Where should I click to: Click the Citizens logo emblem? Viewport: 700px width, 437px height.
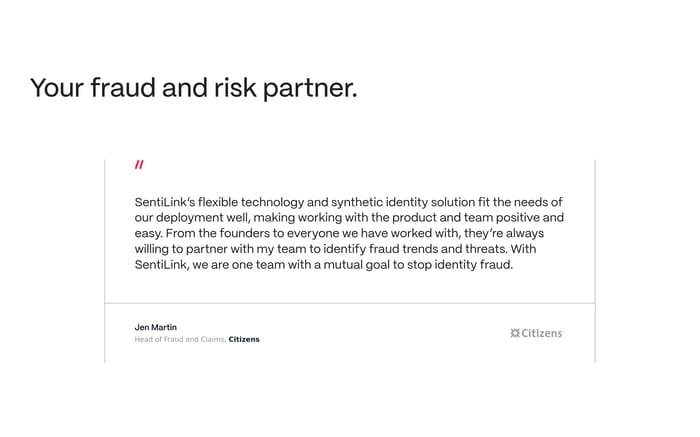(515, 333)
